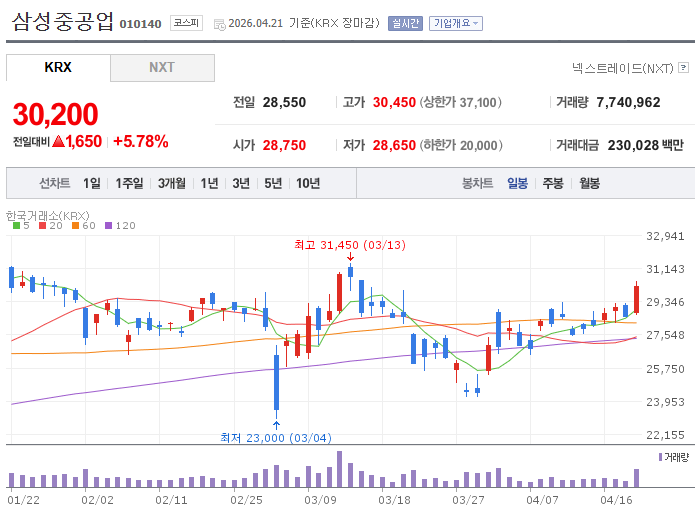Click the green 5-day moving average swatch
Viewport: 695px width, 512px height.
(x=17, y=226)
